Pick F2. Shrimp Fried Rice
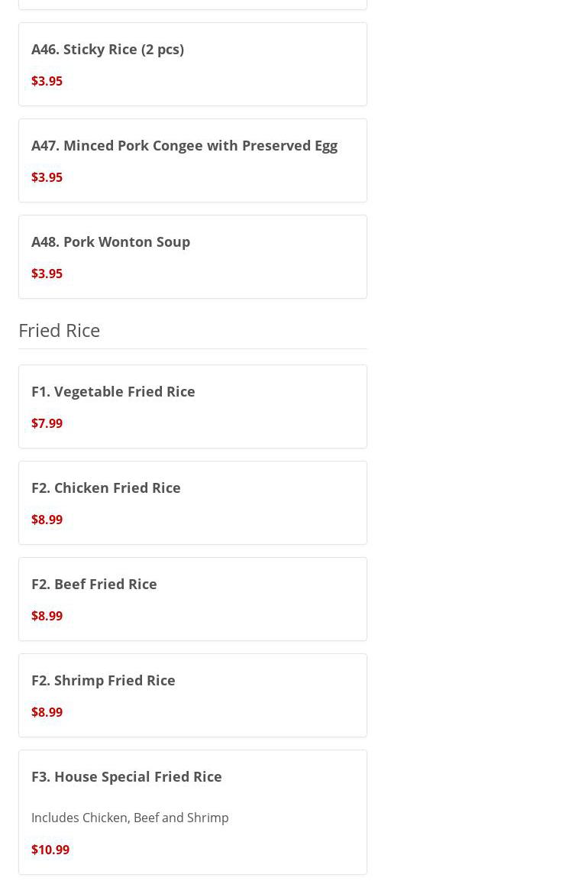The height and width of the screenshot is (894, 588). 103,681
